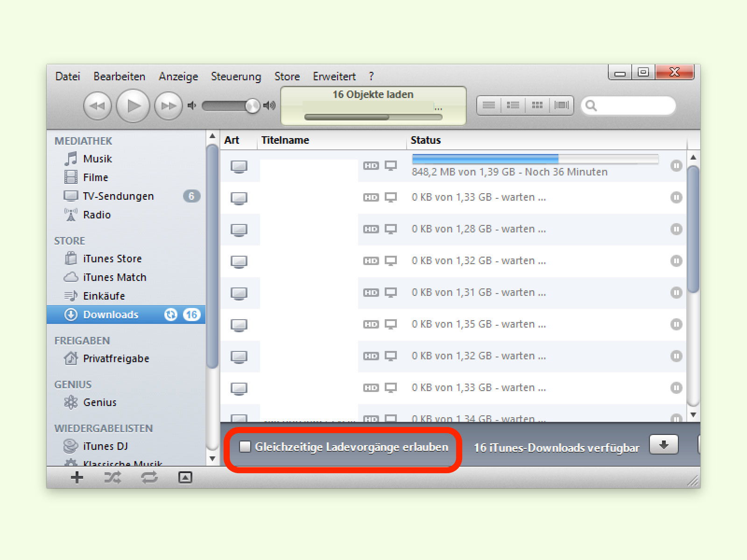Pause the download with 36 Minuten remaining
The height and width of the screenshot is (560, 747).
pyautogui.click(x=676, y=166)
